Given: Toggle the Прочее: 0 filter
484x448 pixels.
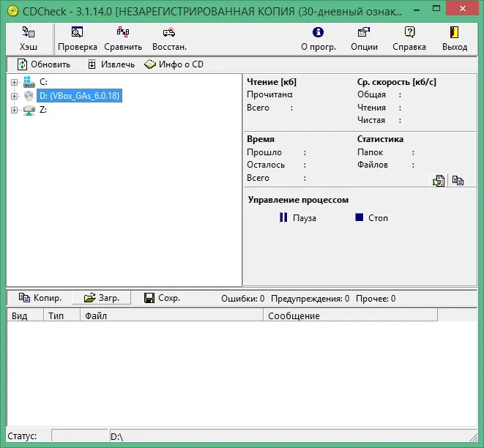Looking at the screenshot, I should tap(376, 299).
